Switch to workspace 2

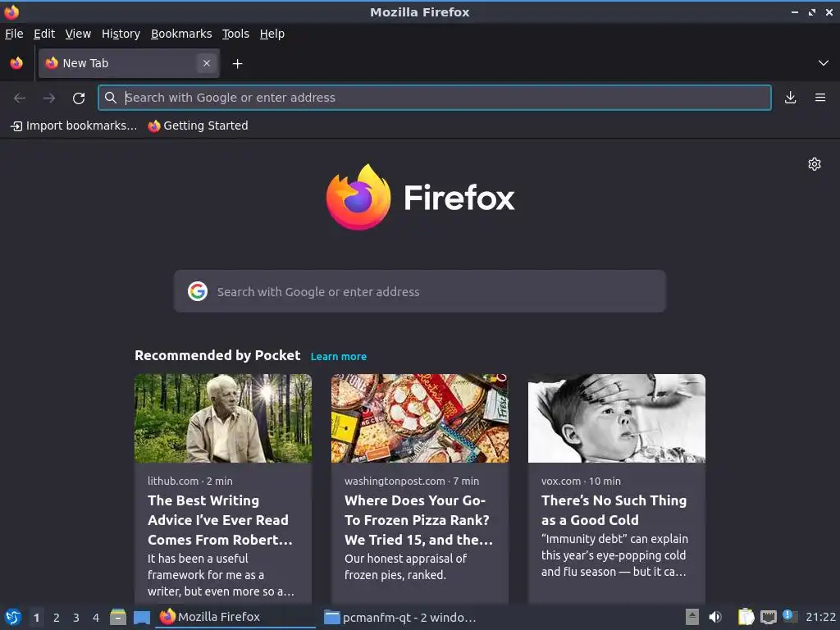pos(57,618)
